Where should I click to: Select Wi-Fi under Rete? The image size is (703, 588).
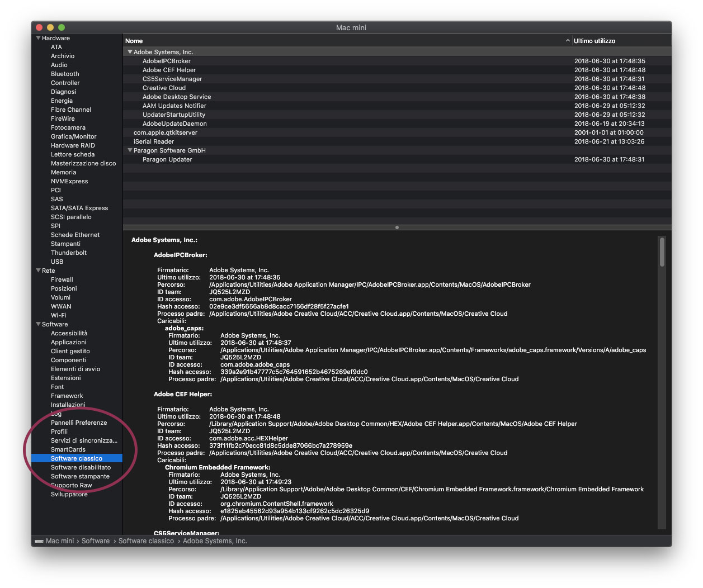pos(59,315)
